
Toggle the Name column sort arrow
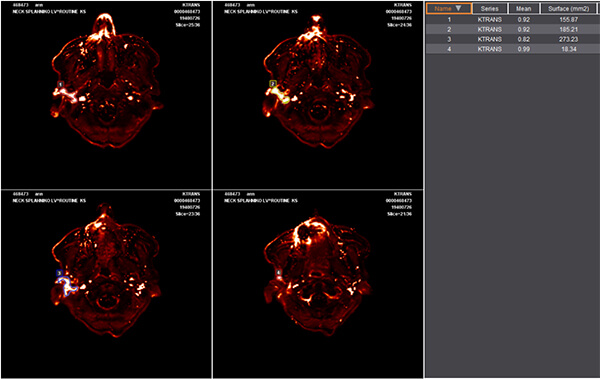point(458,8)
